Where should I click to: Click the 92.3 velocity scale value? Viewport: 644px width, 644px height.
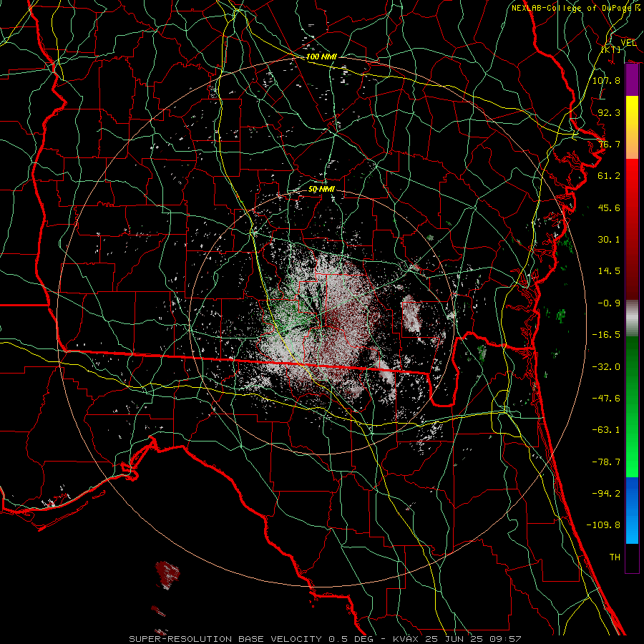(x=609, y=112)
